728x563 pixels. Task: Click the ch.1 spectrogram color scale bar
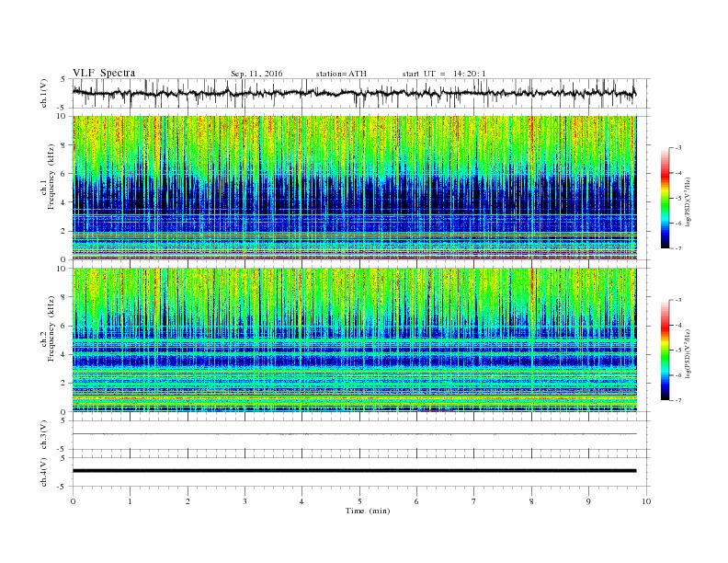(x=665, y=199)
